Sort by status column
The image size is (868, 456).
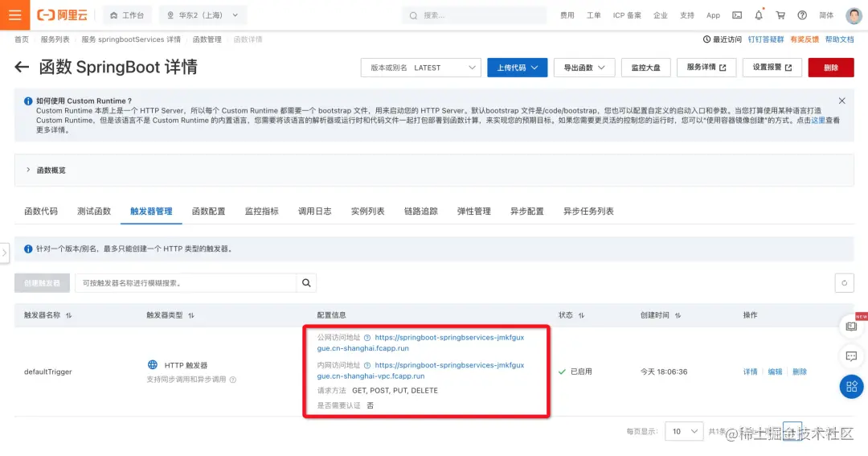coord(581,315)
